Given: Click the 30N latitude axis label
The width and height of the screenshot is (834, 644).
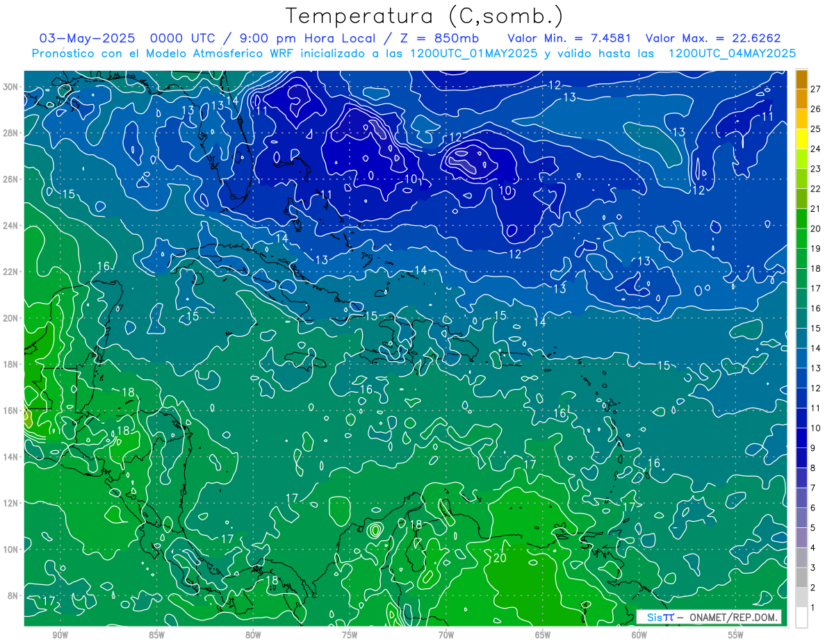Looking at the screenshot, I should coord(12,87).
